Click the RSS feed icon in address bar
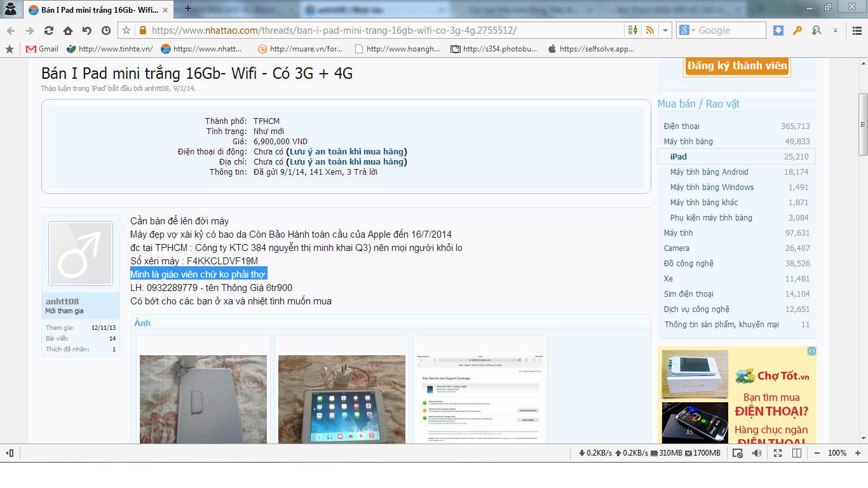The height and width of the screenshot is (488, 868). [x=649, y=30]
